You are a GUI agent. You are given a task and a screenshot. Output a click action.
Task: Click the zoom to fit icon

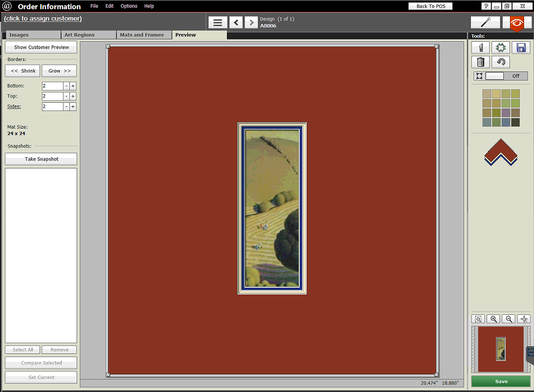[478, 319]
